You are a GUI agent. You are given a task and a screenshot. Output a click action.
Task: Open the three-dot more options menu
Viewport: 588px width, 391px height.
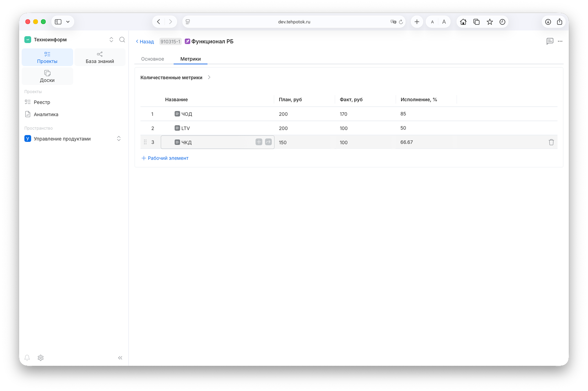[x=560, y=41]
